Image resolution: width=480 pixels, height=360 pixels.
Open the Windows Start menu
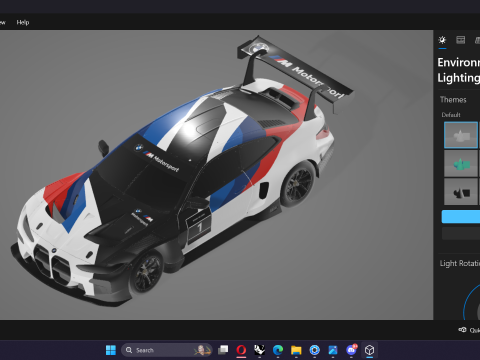[111, 350]
